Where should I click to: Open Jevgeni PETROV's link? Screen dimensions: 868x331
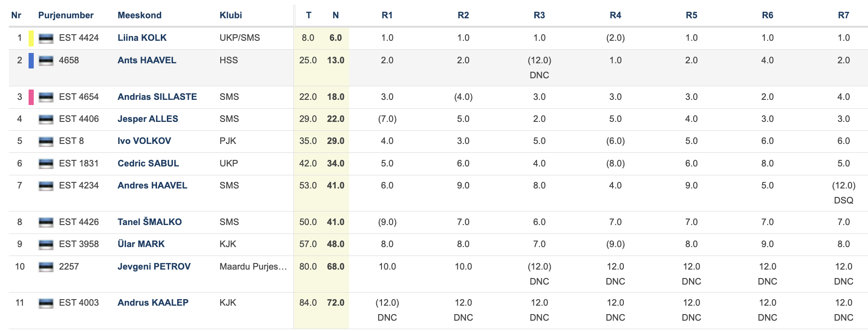(154, 266)
